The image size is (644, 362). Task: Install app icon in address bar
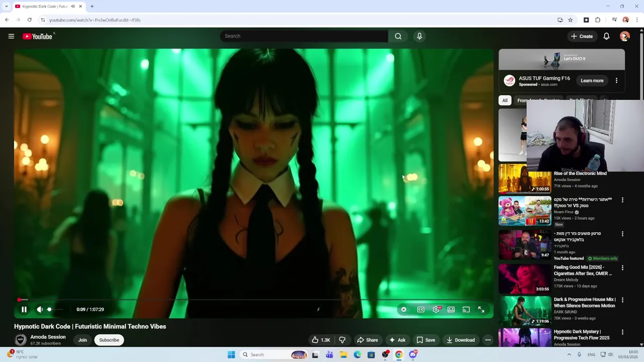[x=560, y=20]
